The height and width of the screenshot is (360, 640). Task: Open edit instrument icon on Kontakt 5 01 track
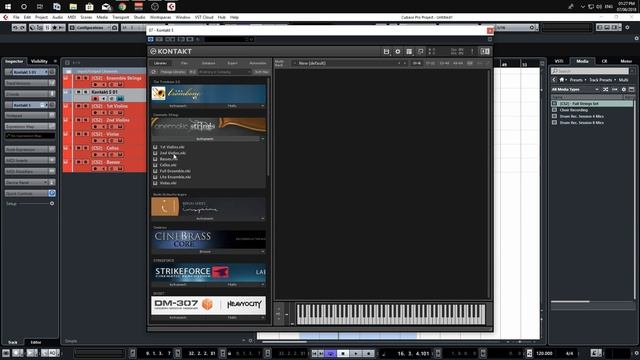pos(120,99)
